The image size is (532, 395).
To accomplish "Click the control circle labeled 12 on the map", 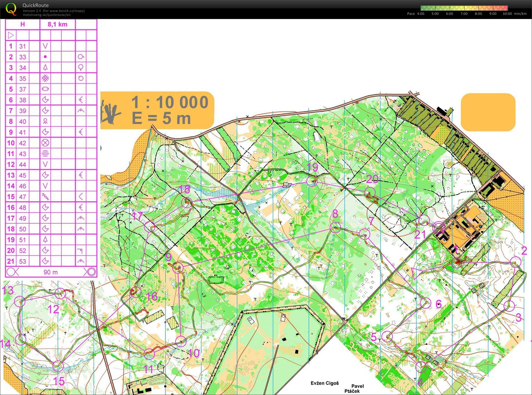I will 60,294.
